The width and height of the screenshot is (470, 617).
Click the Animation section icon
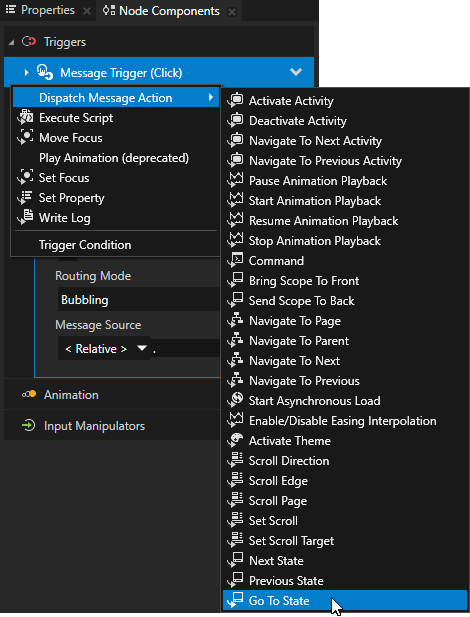[x=29, y=394]
